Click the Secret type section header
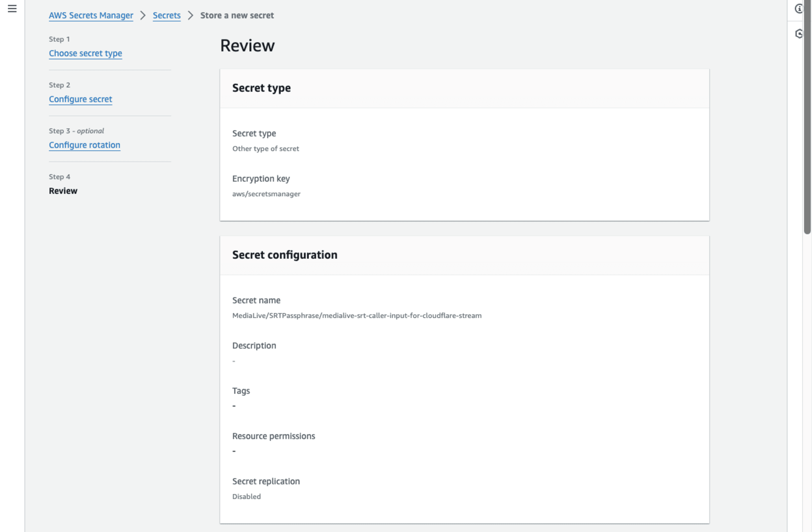This screenshot has width=812, height=532. coord(261,88)
